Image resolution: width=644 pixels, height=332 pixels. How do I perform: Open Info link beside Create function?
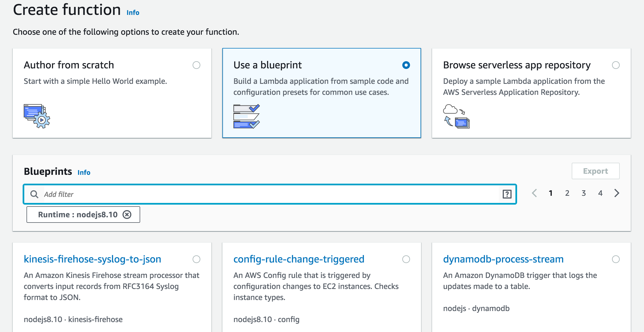point(133,13)
